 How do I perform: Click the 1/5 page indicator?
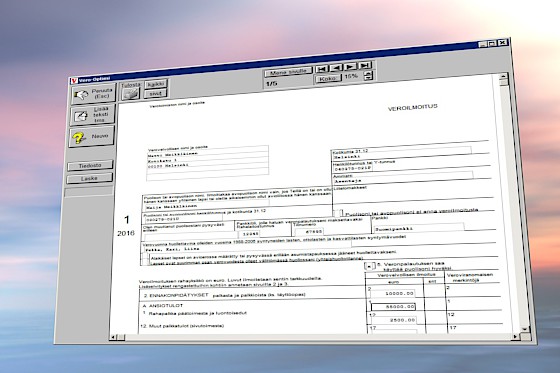pyautogui.click(x=271, y=84)
